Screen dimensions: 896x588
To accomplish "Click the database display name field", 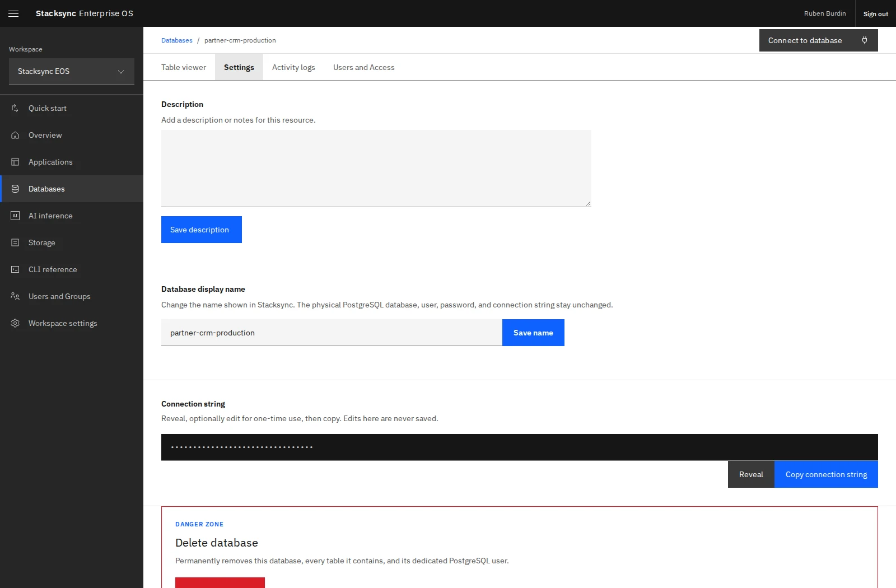I will pyautogui.click(x=332, y=333).
